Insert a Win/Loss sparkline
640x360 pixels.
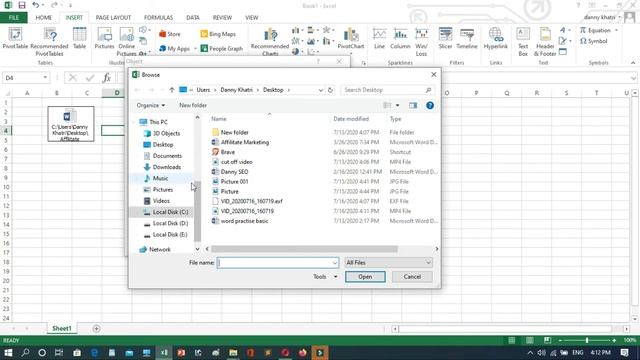point(421,41)
